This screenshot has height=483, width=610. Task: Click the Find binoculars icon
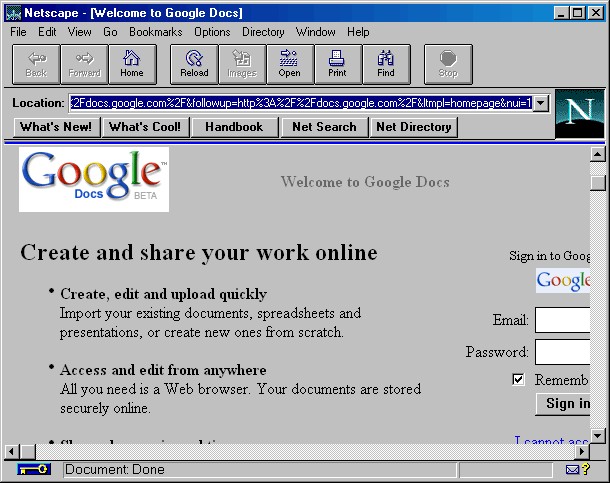tap(386, 63)
